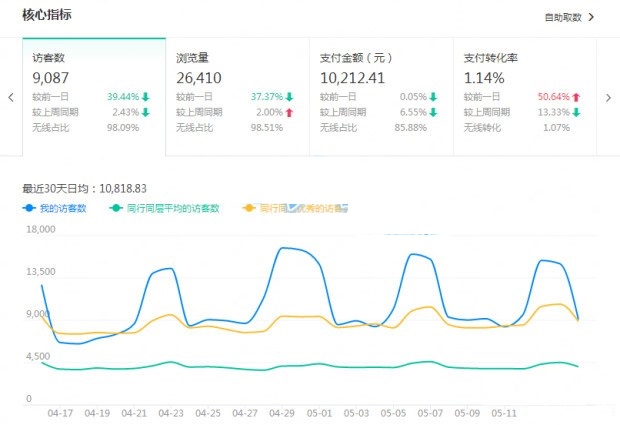Click the red up arrow beside 2.00% in 浏览量
Viewport: 620px width, 425px height.
(x=289, y=111)
